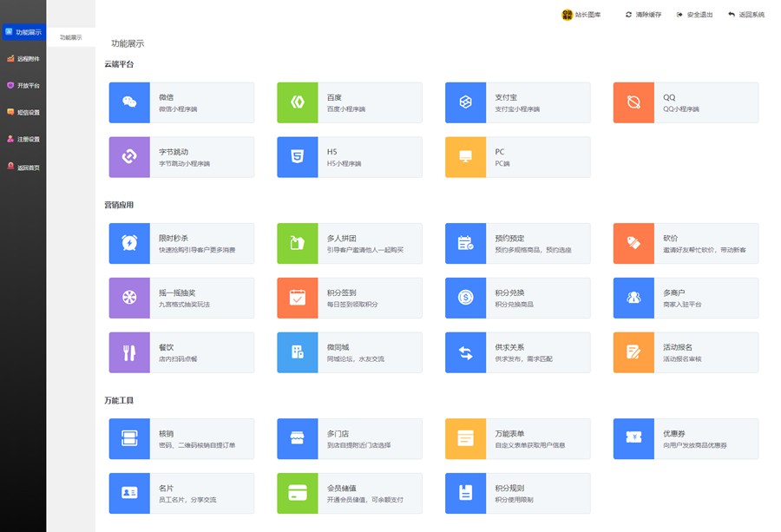Select the 优惠券 coupon ticket icon
Image resolution: width=781 pixels, height=532 pixels.
pos(633,438)
